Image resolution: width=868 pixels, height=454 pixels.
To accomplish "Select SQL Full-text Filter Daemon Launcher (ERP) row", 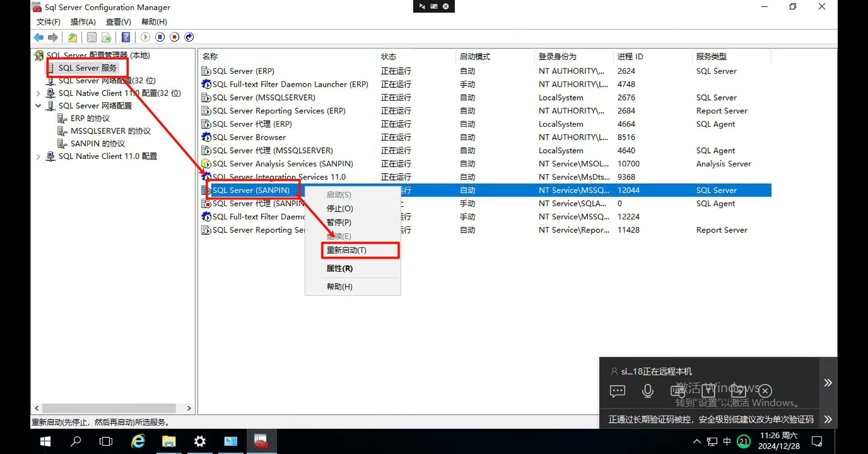I will click(486, 84).
